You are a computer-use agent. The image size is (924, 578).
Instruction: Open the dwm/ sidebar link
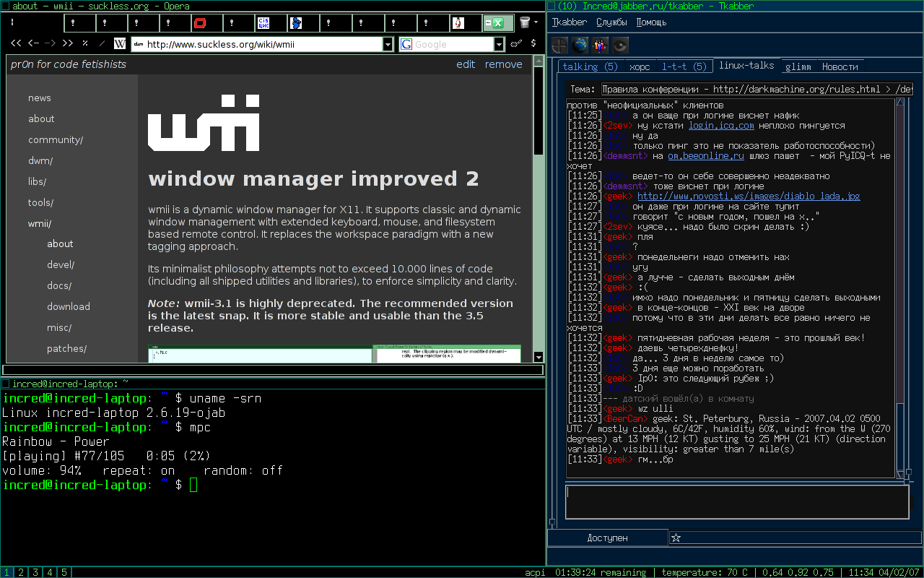(x=40, y=160)
